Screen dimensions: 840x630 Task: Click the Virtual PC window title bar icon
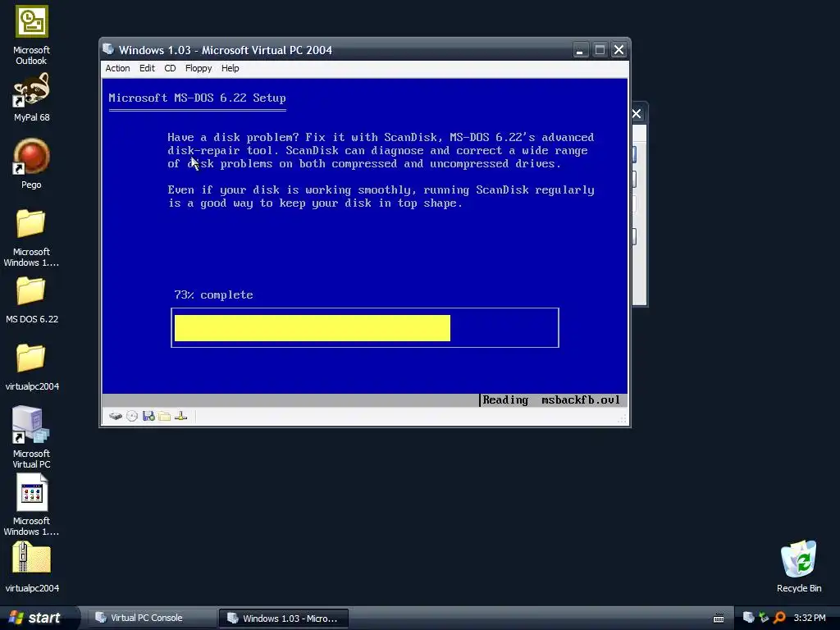pyautogui.click(x=109, y=50)
